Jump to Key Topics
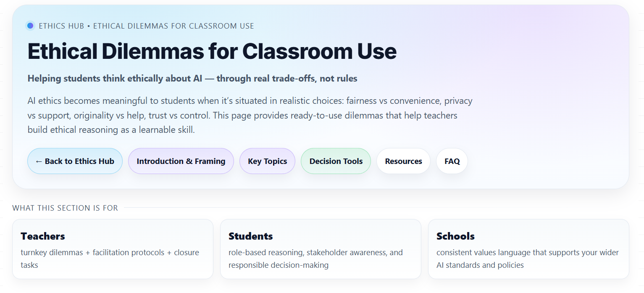The image size is (644, 293). 267,161
